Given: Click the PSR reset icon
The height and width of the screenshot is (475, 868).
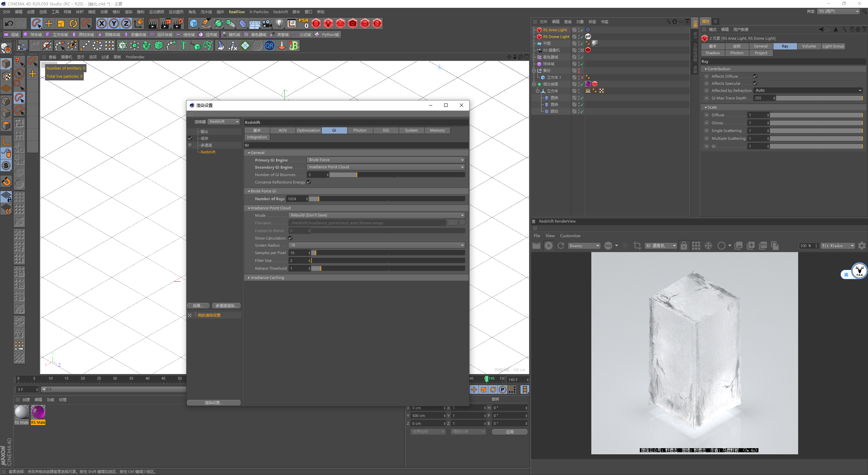Looking at the screenshot, I should 303,23.
